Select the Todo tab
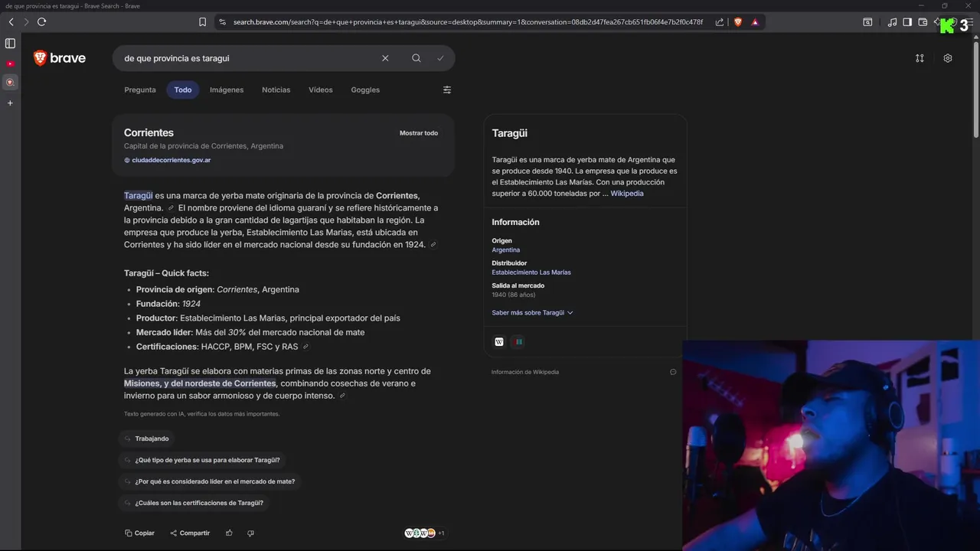 pyautogui.click(x=183, y=90)
